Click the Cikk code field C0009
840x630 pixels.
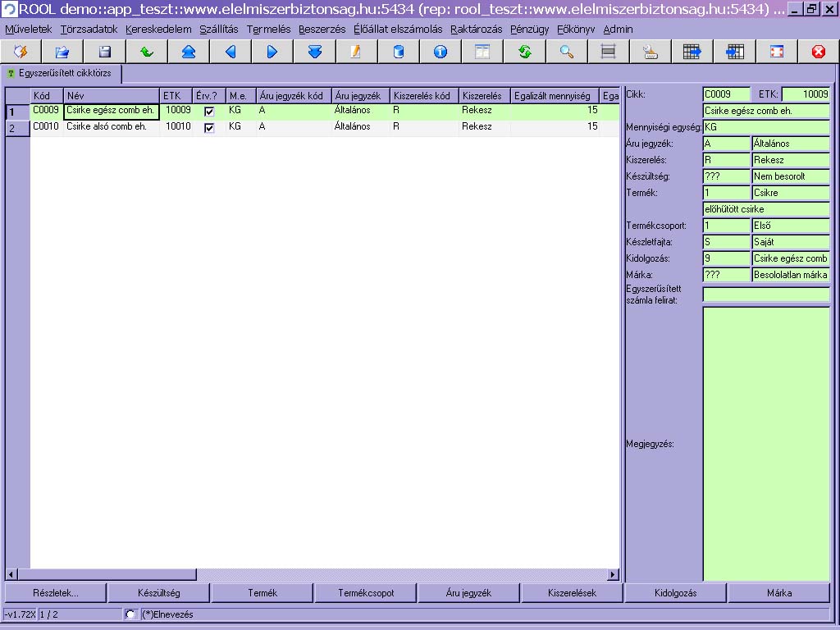pos(726,94)
